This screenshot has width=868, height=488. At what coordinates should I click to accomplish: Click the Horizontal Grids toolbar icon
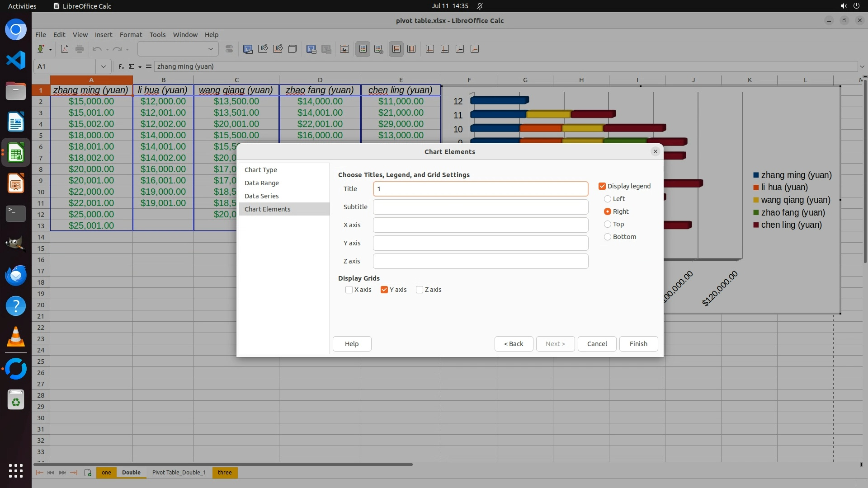click(x=396, y=49)
